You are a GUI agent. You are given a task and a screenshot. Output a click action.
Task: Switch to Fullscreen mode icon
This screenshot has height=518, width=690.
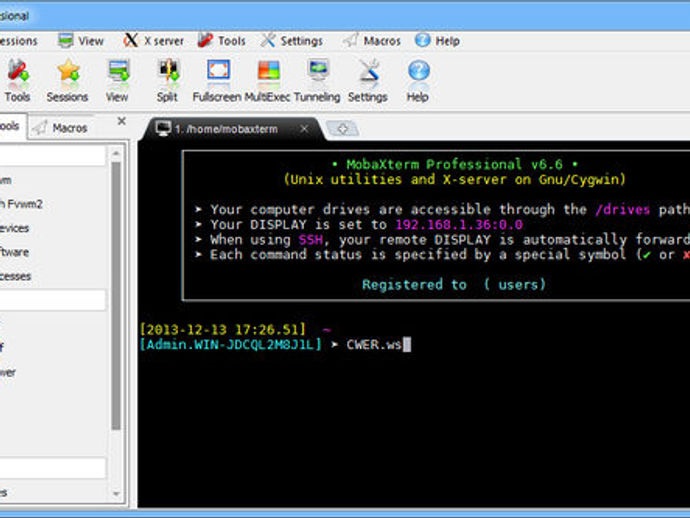[217, 80]
